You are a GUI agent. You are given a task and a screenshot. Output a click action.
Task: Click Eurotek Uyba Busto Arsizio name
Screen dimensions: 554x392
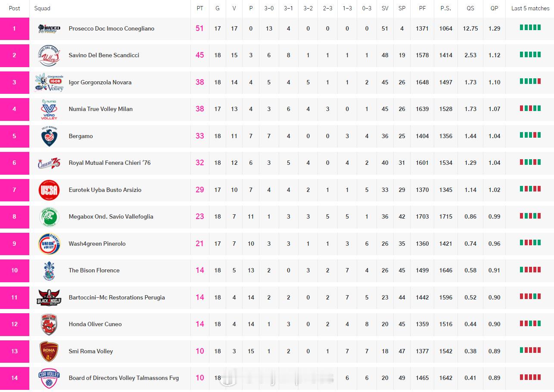[x=105, y=190]
